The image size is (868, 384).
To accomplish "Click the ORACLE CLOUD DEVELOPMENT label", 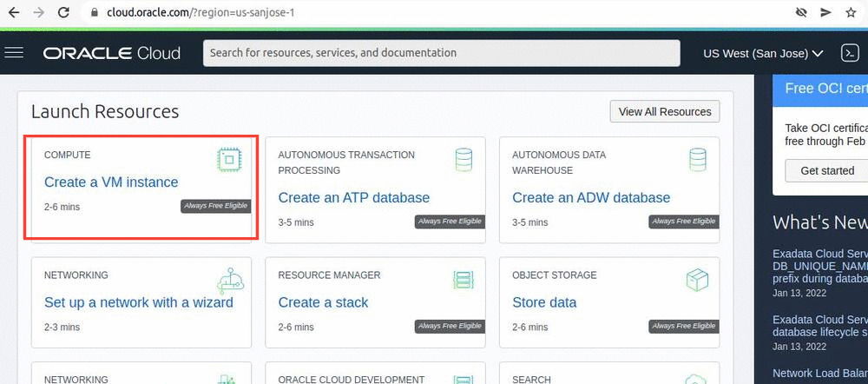I will pos(351,380).
